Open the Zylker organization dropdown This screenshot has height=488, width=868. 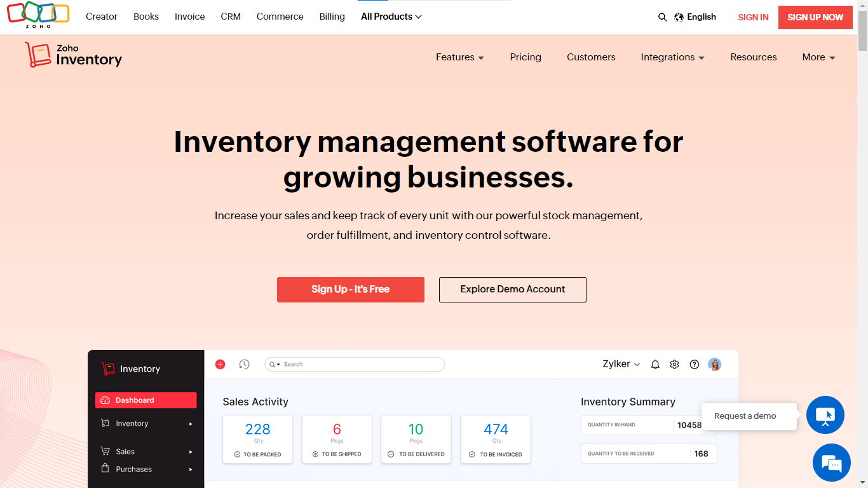[621, 364]
